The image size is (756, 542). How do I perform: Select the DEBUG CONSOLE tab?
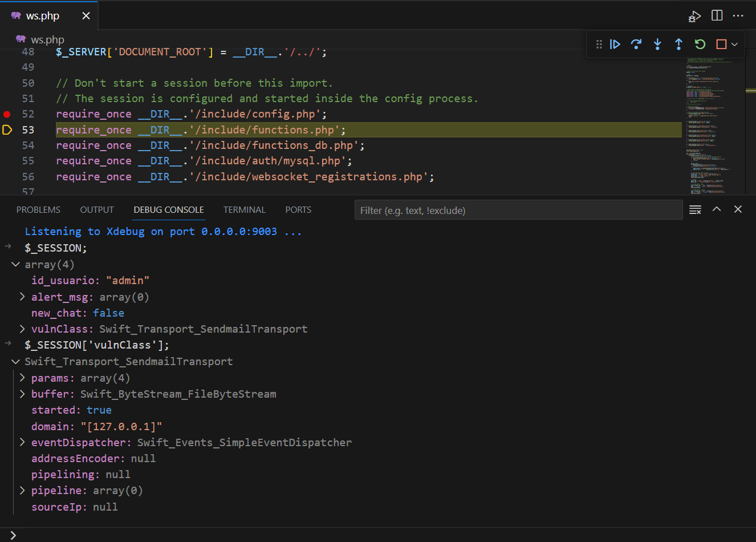click(169, 210)
